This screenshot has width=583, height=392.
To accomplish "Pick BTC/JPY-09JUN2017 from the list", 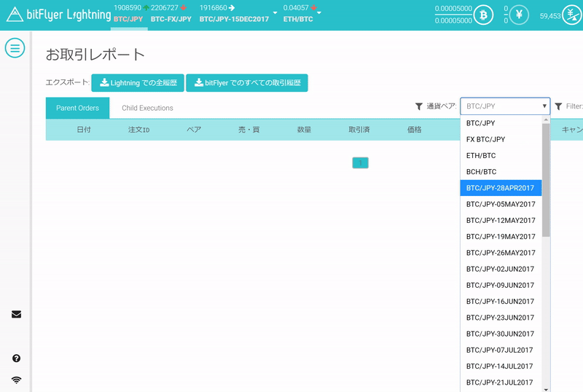I will pos(501,286).
